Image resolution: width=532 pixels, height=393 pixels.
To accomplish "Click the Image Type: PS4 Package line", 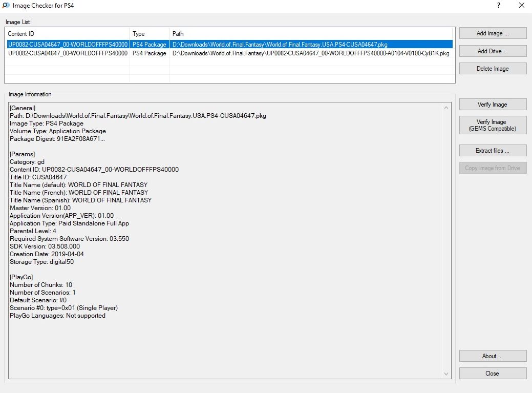I will 47,123.
